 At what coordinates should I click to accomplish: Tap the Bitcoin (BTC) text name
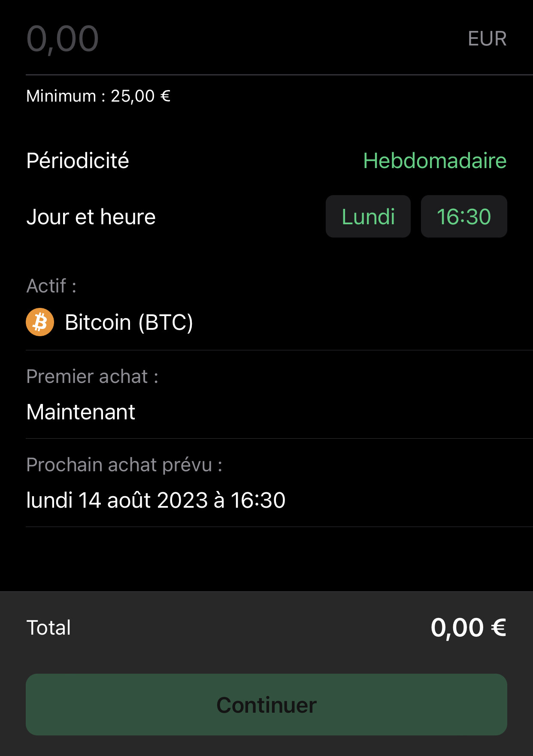click(x=129, y=322)
